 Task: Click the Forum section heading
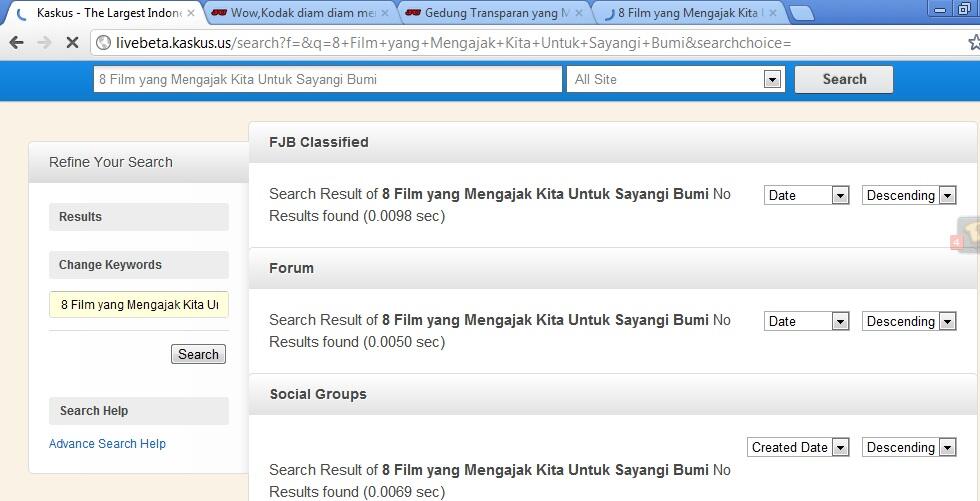pyautogui.click(x=291, y=269)
